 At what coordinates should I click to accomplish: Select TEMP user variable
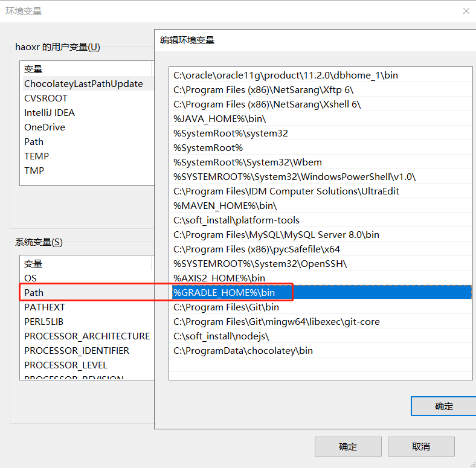tap(87, 156)
